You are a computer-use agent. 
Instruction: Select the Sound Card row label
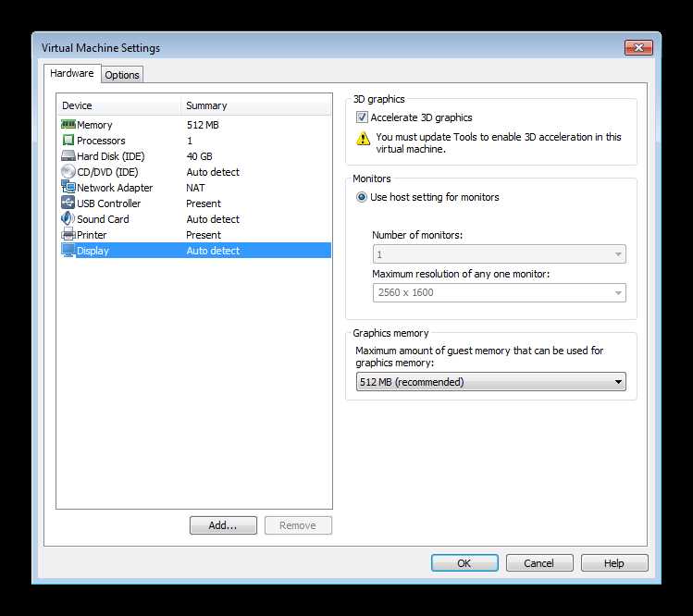coord(103,219)
